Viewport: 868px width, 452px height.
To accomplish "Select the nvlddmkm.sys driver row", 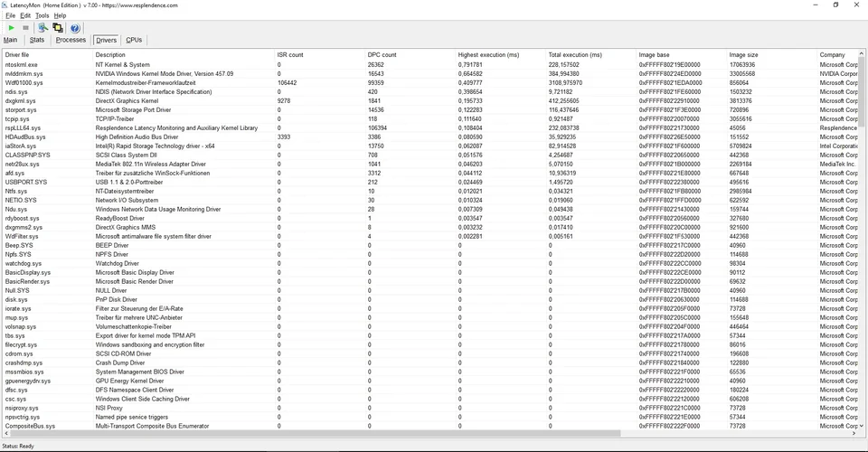I will 430,73.
